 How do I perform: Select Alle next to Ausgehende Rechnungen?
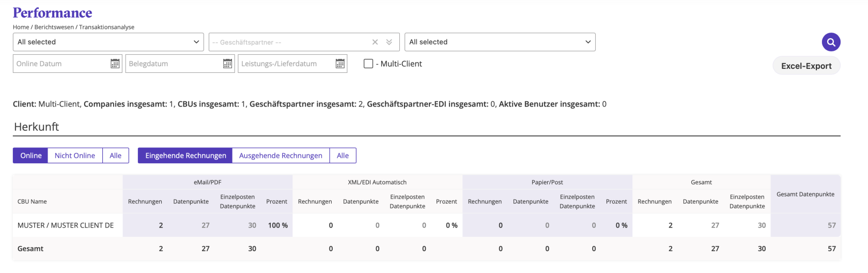[x=343, y=156]
